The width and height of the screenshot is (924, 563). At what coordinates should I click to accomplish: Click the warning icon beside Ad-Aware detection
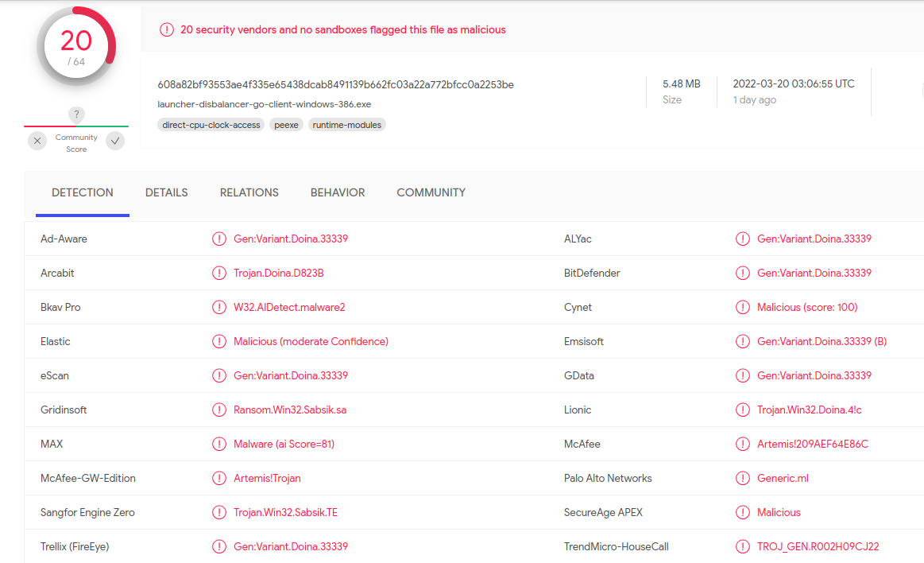tap(218, 239)
